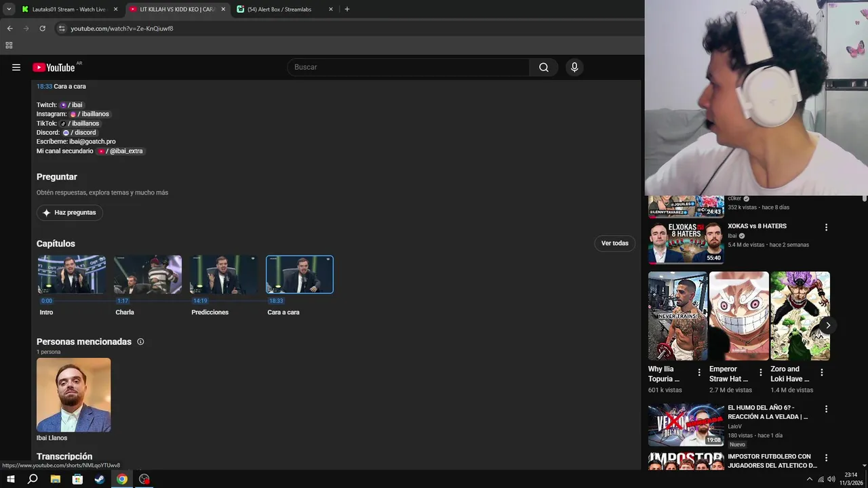
Task: Jump to the 18:33 Cara a cara timestamp
Action: point(44,87)
